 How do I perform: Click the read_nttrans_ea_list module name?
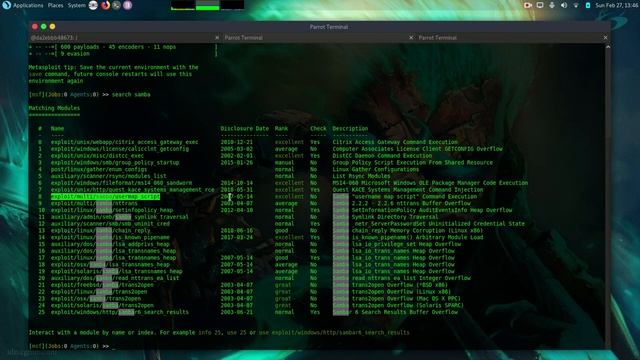coord(115,278)
